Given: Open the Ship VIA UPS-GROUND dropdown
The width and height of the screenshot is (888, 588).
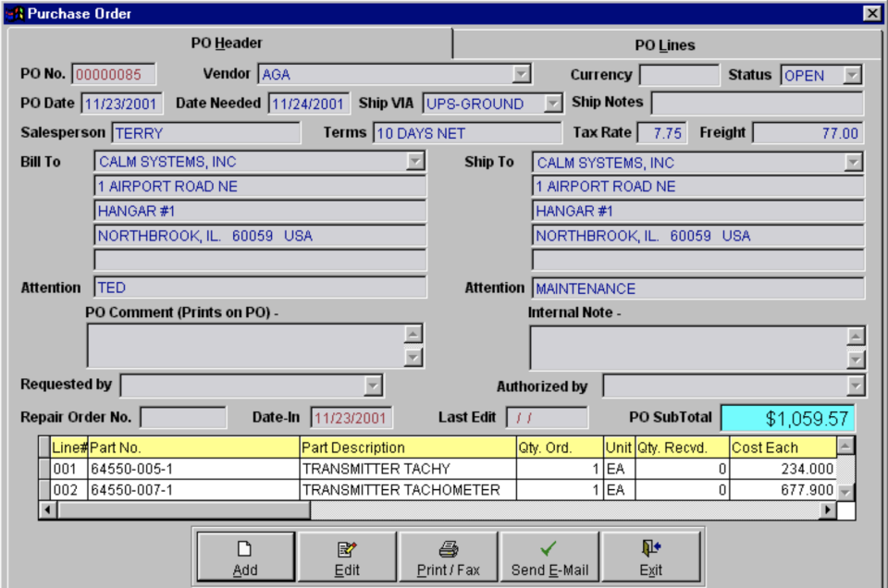Looking at the screenshot, I should pyautogui.click(x=553, y=104).
